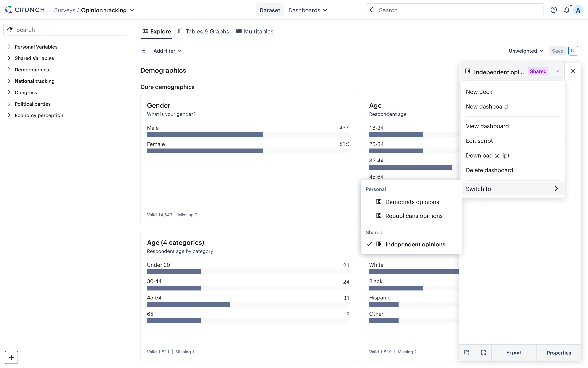This screenshot has width=588, height=368.
Task: Click the help question mark icon
Action: 553,10
